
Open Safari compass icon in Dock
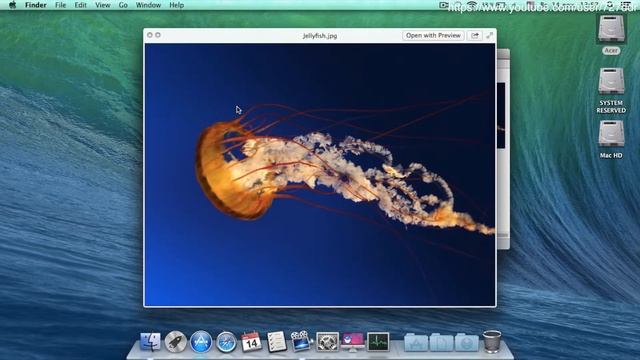click(226, 342)
